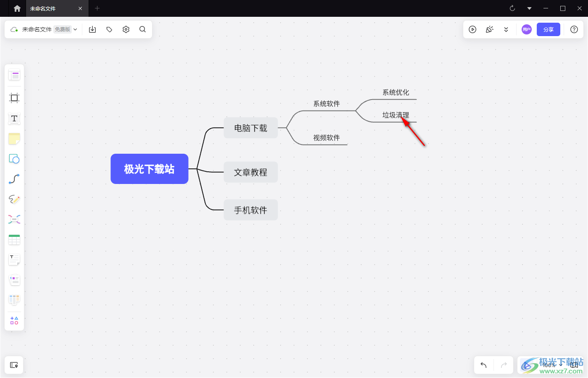Select the kanban board tool
Viewport: 588px width, 378px height.
click(x=14, y=300)
